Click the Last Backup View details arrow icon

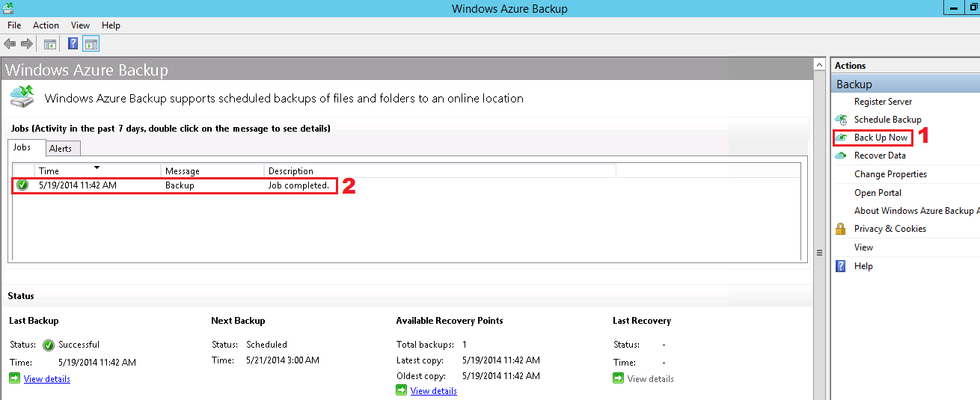[14, 378]
